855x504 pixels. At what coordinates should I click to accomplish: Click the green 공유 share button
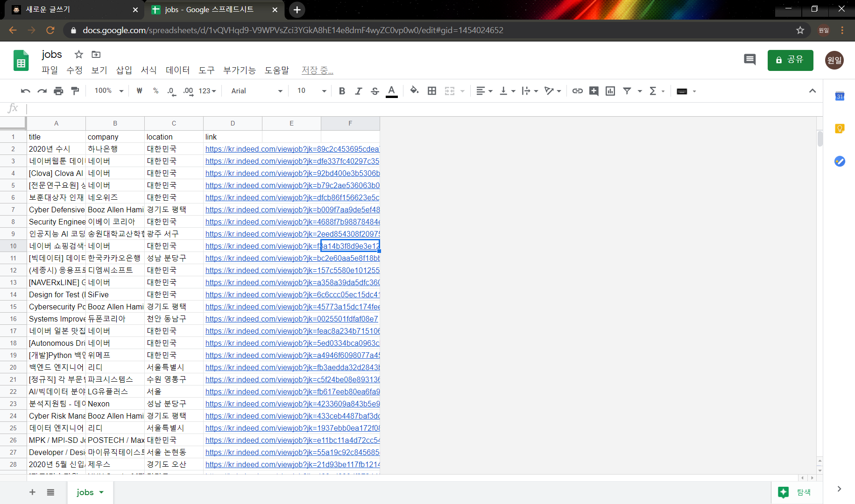tap(790, 60)
